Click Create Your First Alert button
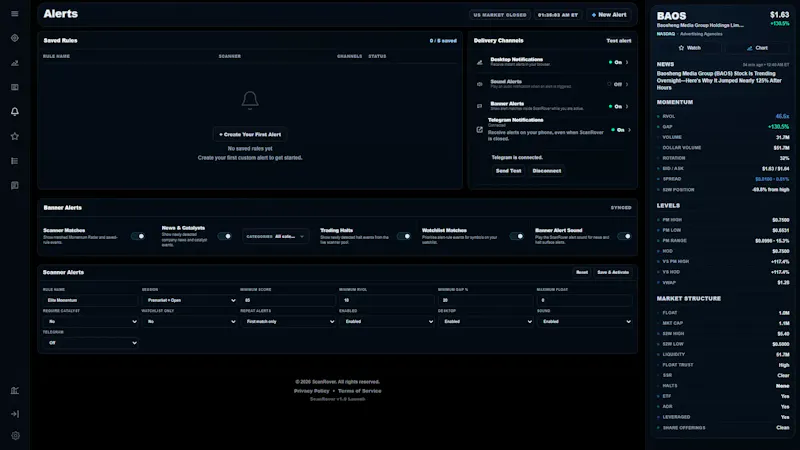Image resolution: width=800 pixels, height=450 pixels. tap(250, 135)
